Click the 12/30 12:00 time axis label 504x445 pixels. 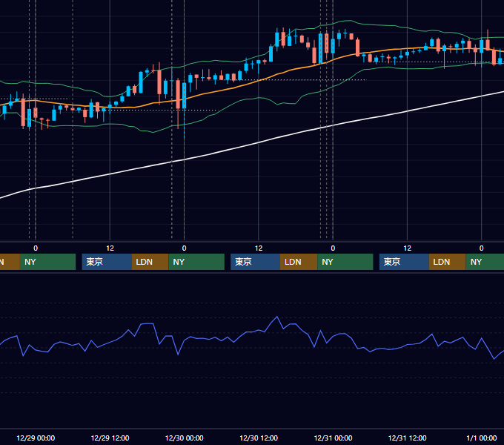[259, 438]
